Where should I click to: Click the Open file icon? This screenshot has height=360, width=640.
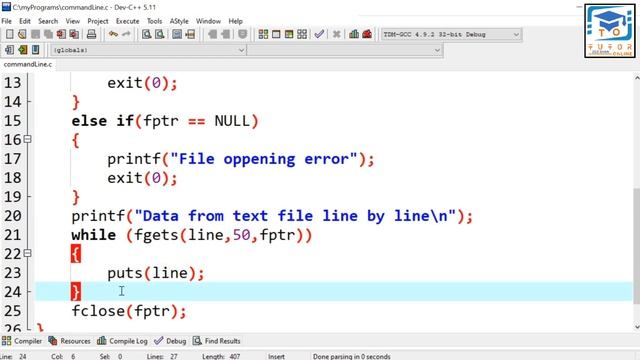(x=22, y=34)
